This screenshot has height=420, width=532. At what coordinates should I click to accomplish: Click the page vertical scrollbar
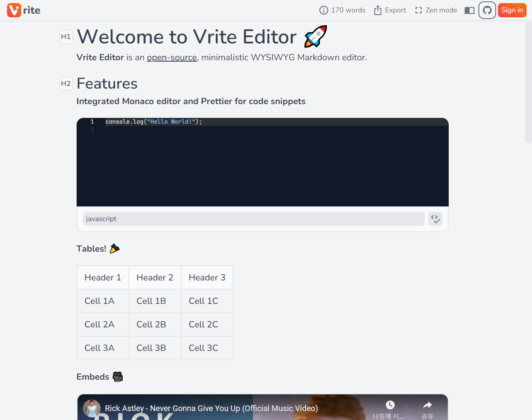click(528, 84)
